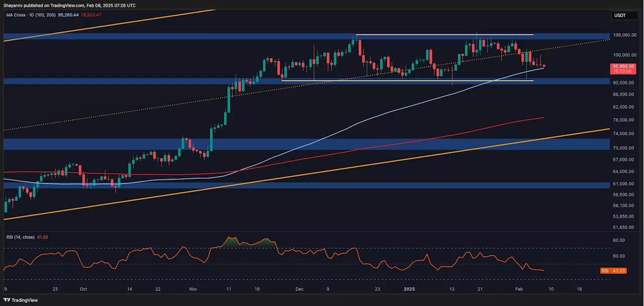Image resolution: width=644 pixels, height=306 pixels.
Task: Click the Feb label on time axis
Action: [x=519, y=289]
